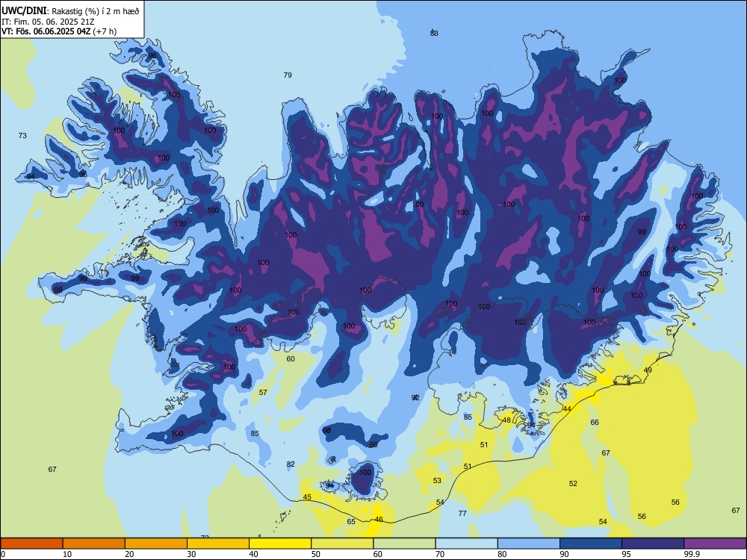Select the 73 value off Westfjords
747x560 pixels.
pyautogui.click(x=22, y=135)
